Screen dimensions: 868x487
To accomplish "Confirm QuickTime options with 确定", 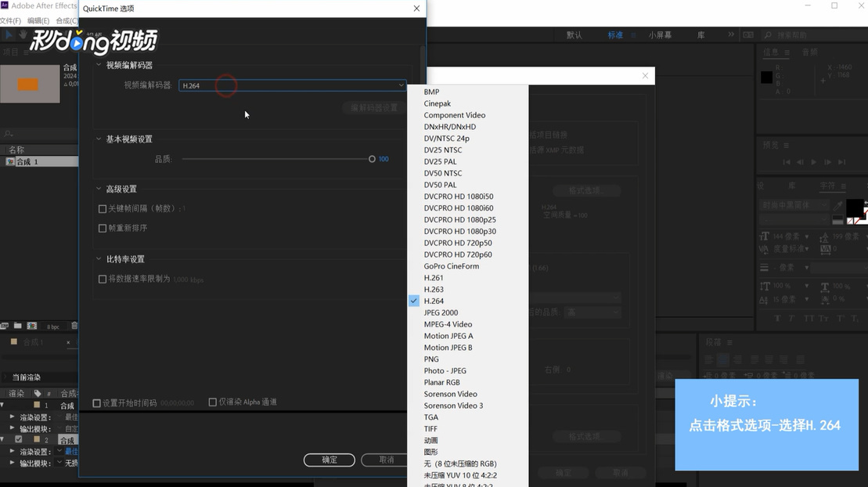I will [x=330, y=460].
